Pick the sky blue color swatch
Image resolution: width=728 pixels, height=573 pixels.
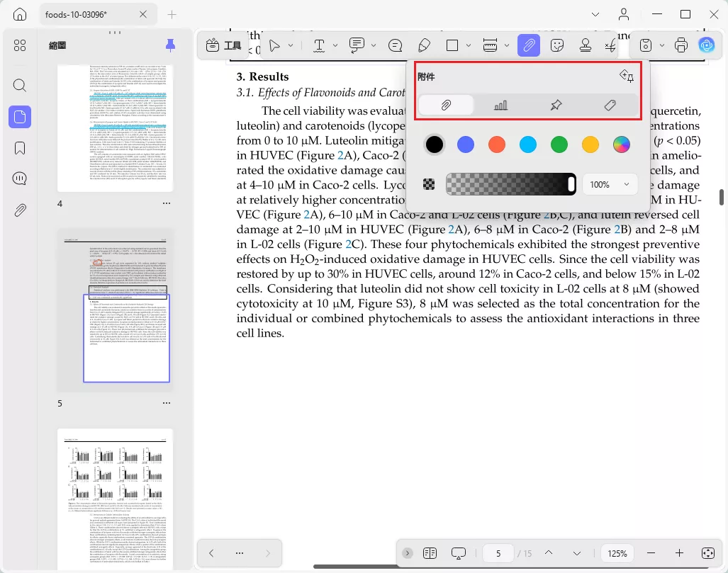tap(528, 144)
